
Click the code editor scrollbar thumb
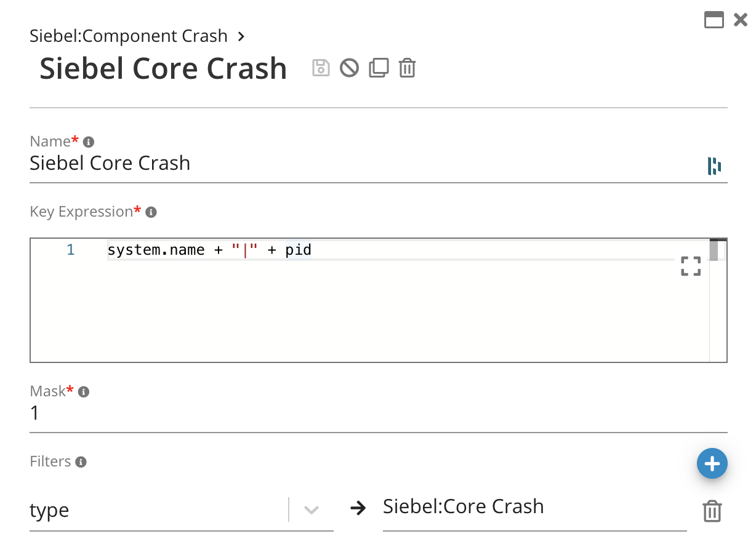tap(714, 250)
